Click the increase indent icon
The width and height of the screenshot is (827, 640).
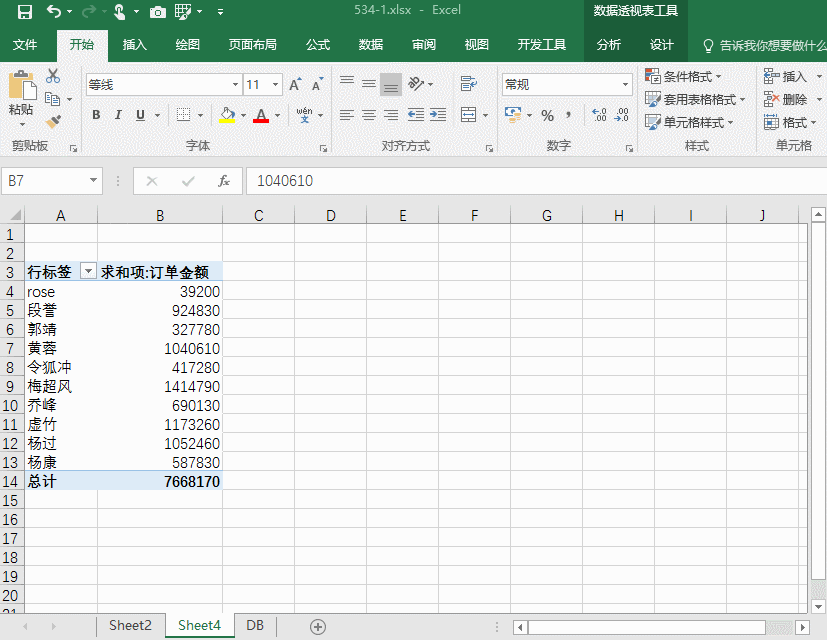[438, 114]
